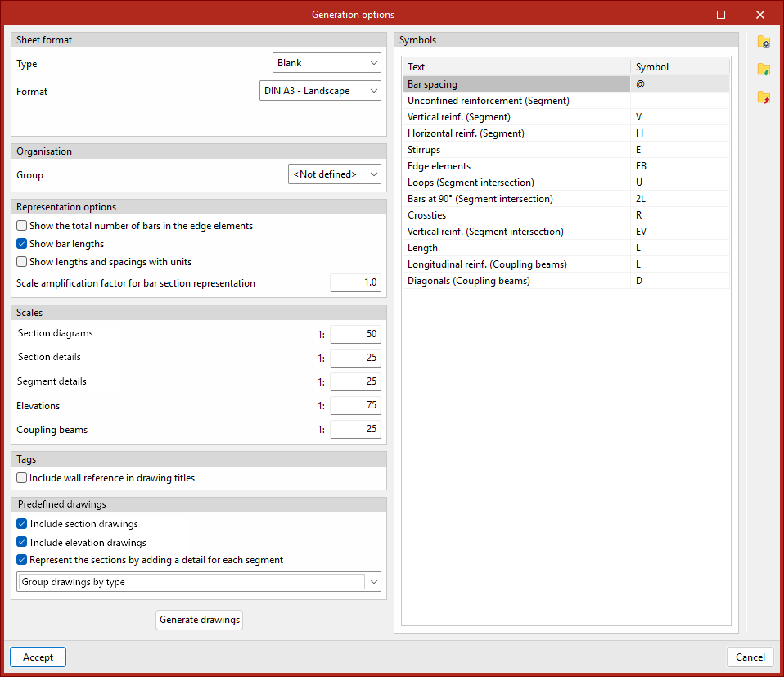Open the sheet Type dropdown showing Blank
This screenshot has height=677, width=784.
[x=327, y=63]
